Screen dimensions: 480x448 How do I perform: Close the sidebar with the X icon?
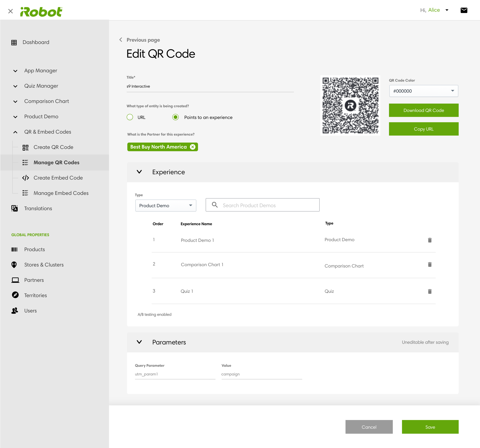tap(10, 11)
